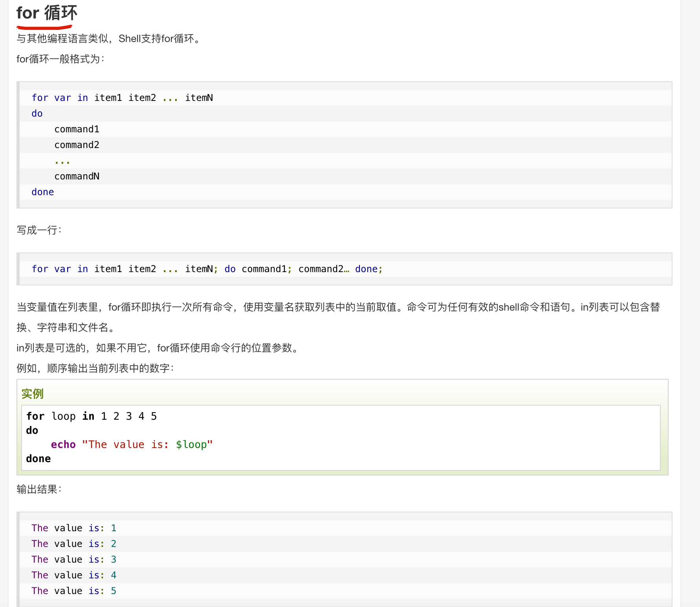
Task: Click the output line 'The value is: 3'
Action: 74,559
